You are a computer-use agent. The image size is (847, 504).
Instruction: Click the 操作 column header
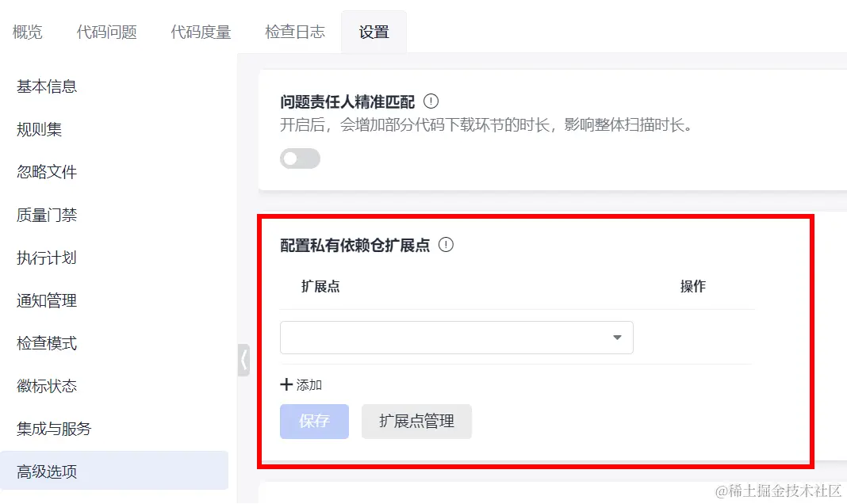[x=693, y=287]
